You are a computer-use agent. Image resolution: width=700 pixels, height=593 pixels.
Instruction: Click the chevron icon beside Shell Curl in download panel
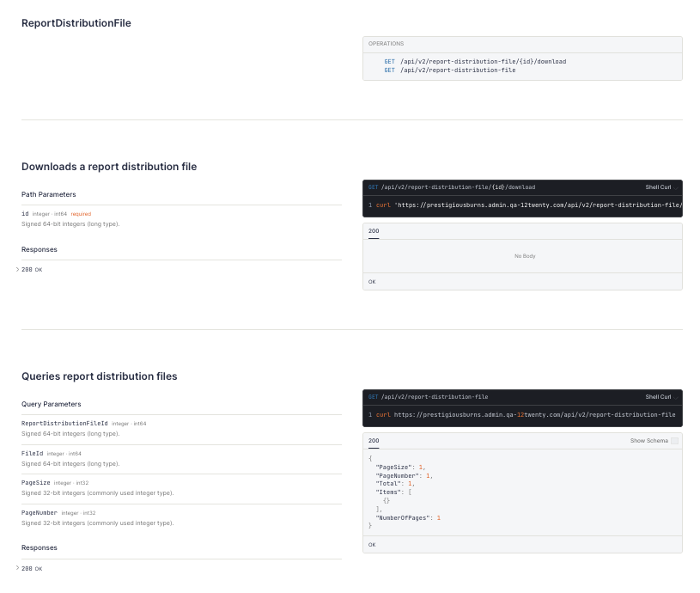[677, 187]
